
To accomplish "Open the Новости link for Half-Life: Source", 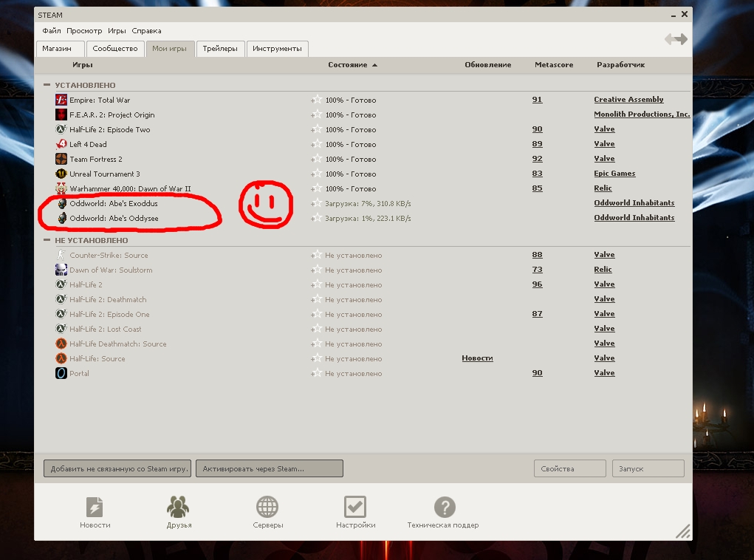I will pyautogui.click(x=477, y=358).
